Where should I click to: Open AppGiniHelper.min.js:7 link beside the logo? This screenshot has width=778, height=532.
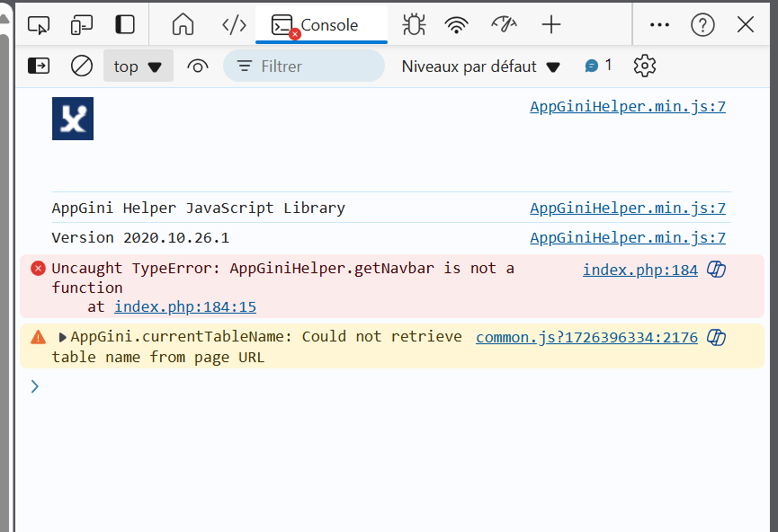(x=628, y=107)
